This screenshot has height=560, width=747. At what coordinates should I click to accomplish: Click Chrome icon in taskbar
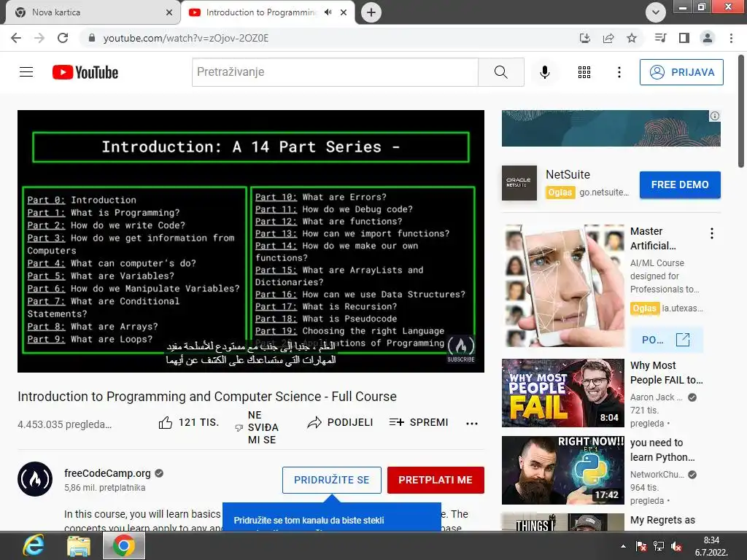123,545
